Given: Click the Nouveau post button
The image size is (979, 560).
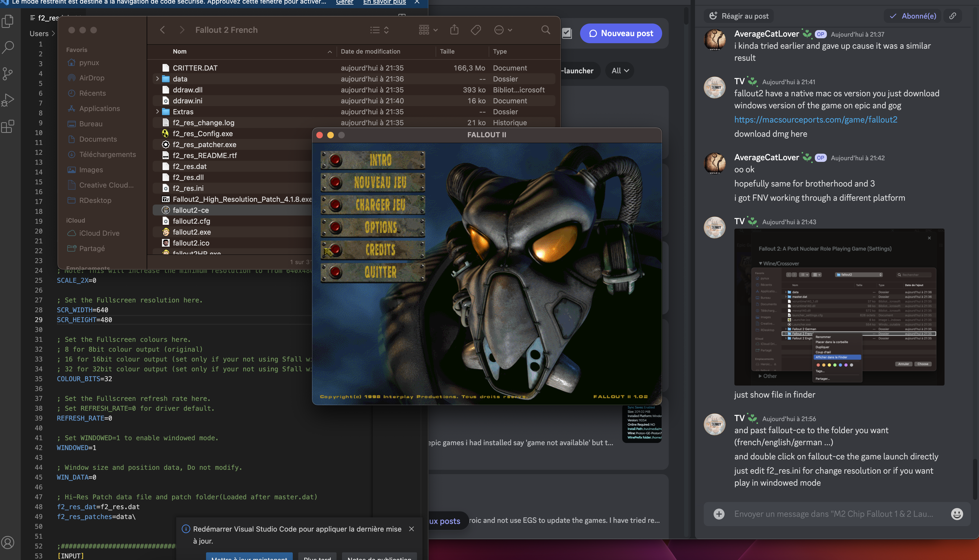Looking at the screenshot, I should pos(621,33).
